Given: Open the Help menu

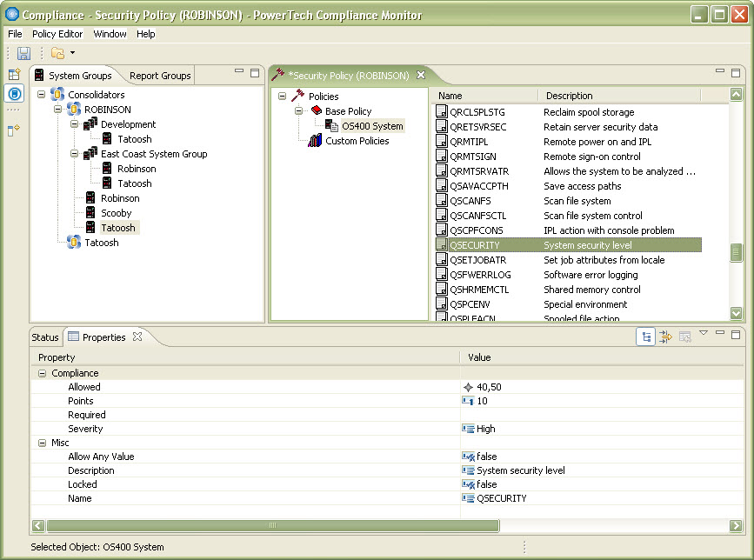Looking at the screenshot, I should pos(146,34).
